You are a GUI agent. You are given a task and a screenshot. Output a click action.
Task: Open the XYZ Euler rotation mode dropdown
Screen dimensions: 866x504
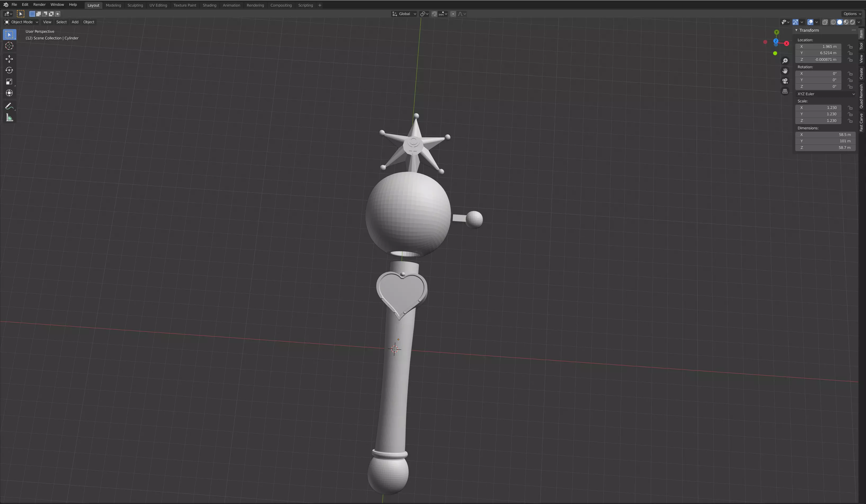pos(825,94)
